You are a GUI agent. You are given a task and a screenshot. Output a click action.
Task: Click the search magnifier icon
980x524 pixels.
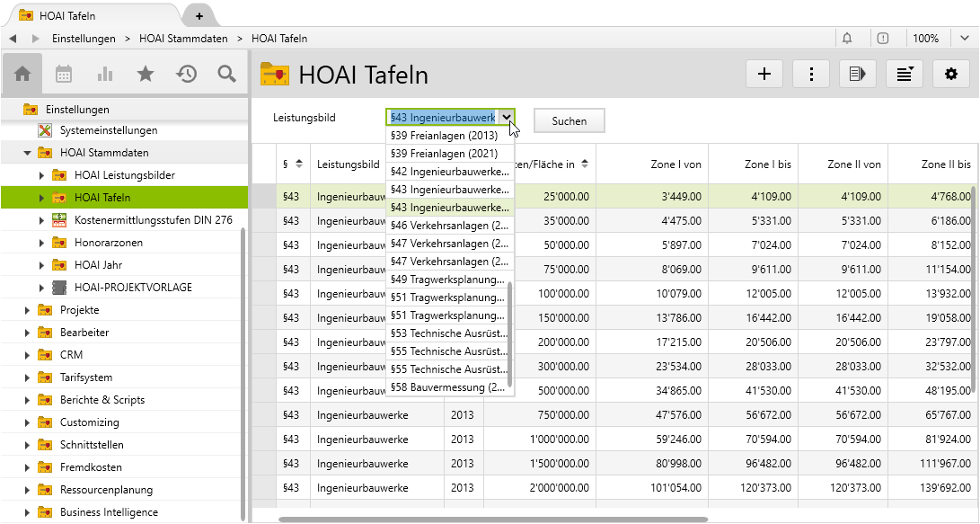pos(227,74)
